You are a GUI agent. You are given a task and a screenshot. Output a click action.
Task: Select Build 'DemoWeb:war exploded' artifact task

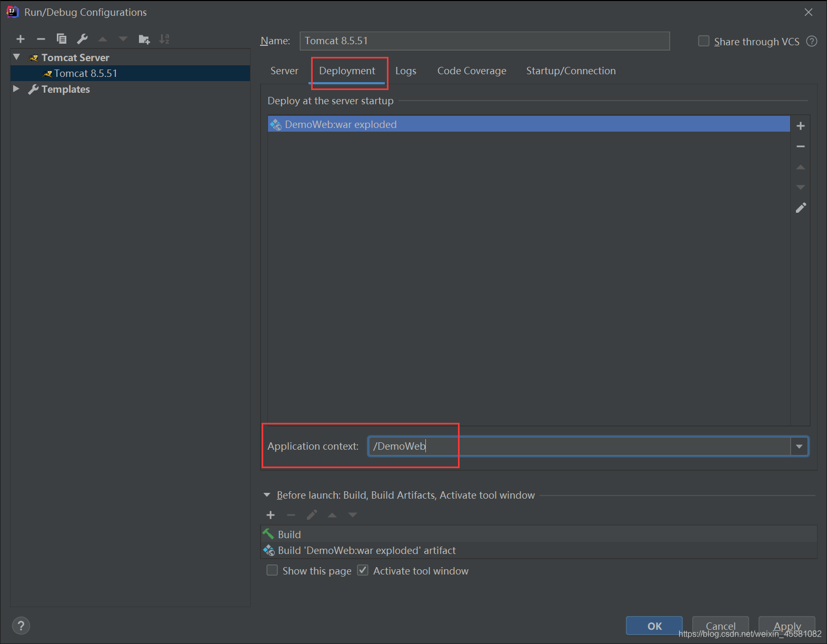click(539, 550)
